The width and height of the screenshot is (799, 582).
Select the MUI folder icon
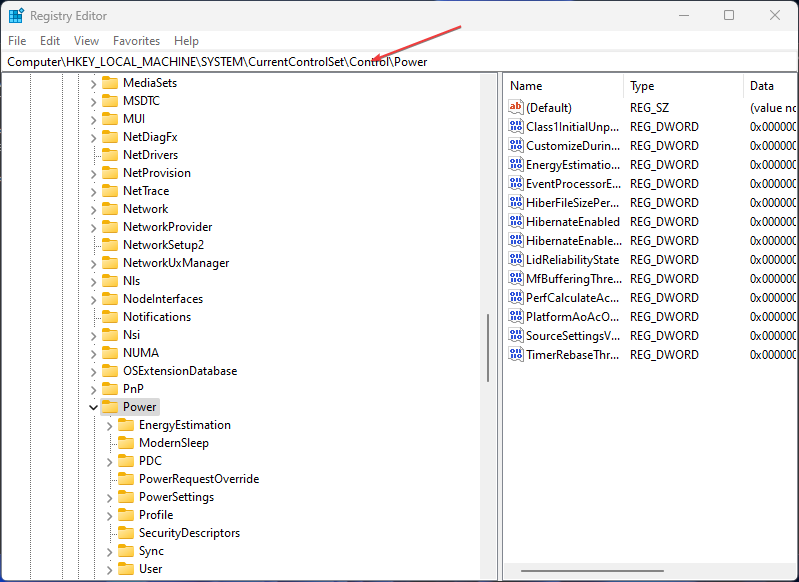point(110,119)
